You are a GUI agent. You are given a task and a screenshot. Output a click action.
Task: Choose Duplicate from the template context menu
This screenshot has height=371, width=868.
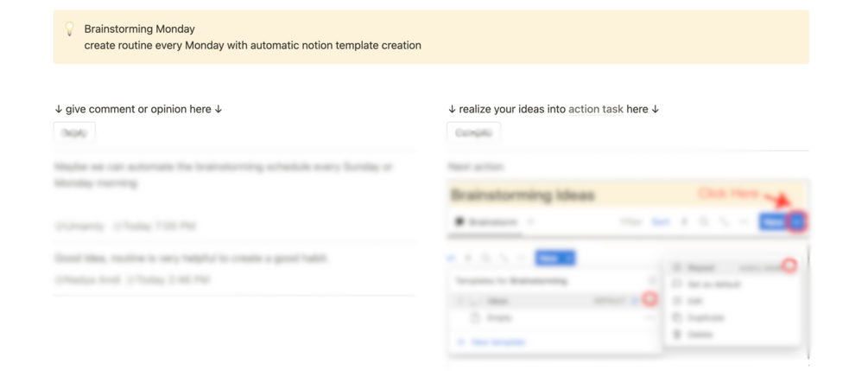pyautogui.click(x=706, y=317)
